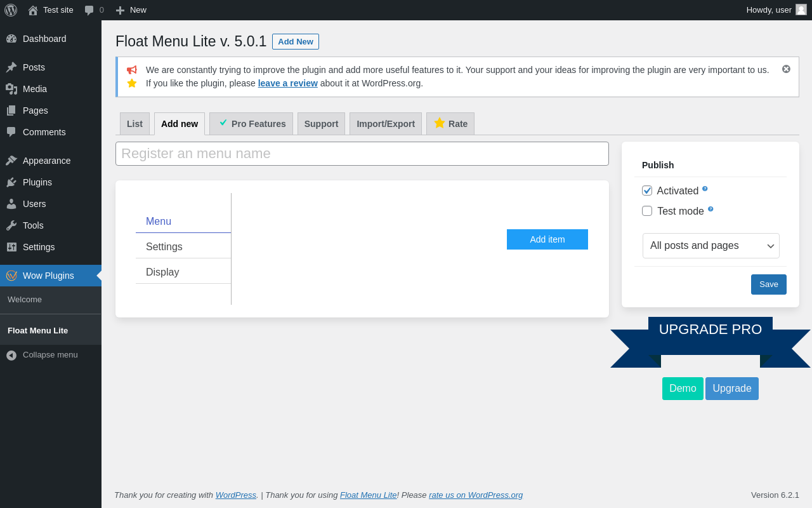Click the plus New icon

[x=120, y=10]
